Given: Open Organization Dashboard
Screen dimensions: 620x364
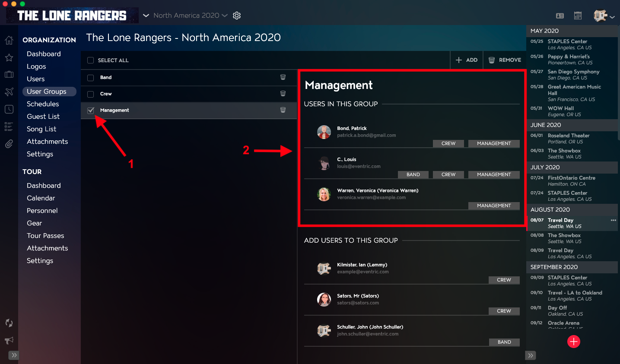Looking at the screenshot, I should (44, 54).
